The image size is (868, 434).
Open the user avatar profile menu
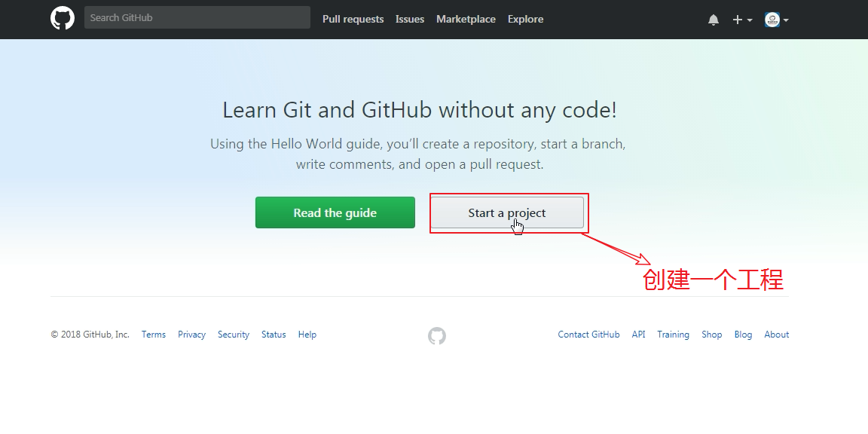pyautogui.click(x=777, y=20)
